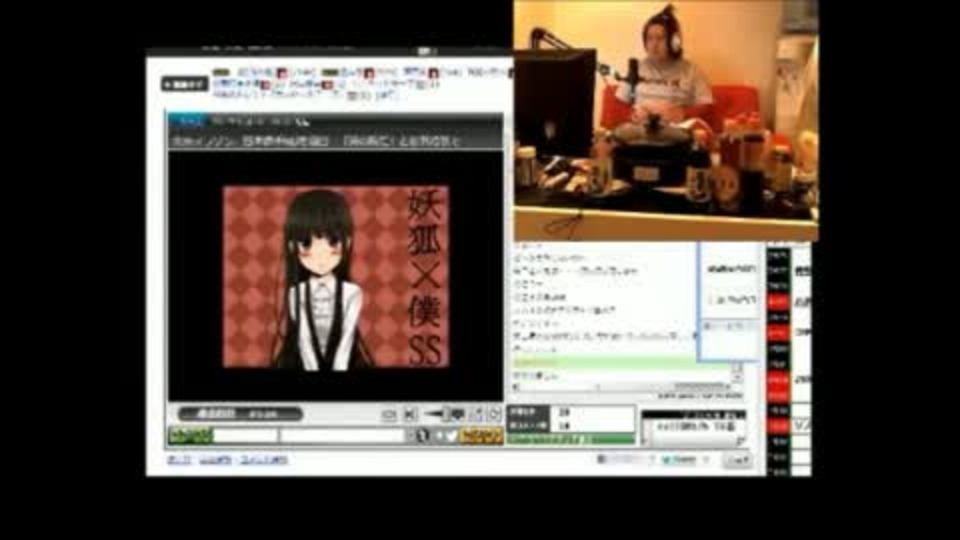Click the blue channel label in the player header

pos(189,122)
